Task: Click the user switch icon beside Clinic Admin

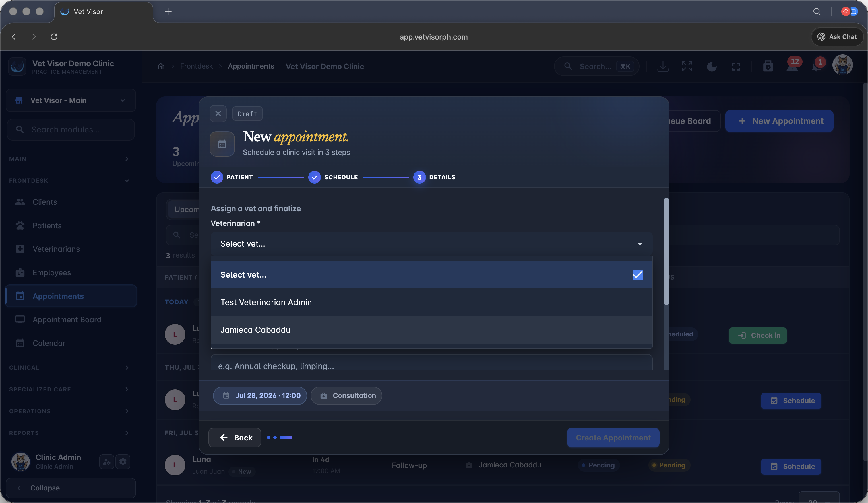Action: coord(107,461)
